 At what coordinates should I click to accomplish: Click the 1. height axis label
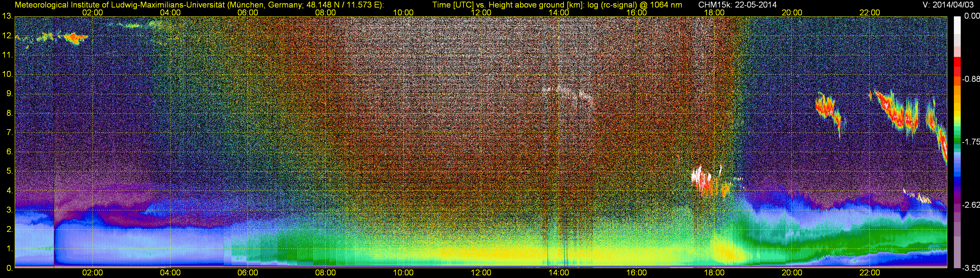point(9,249)
